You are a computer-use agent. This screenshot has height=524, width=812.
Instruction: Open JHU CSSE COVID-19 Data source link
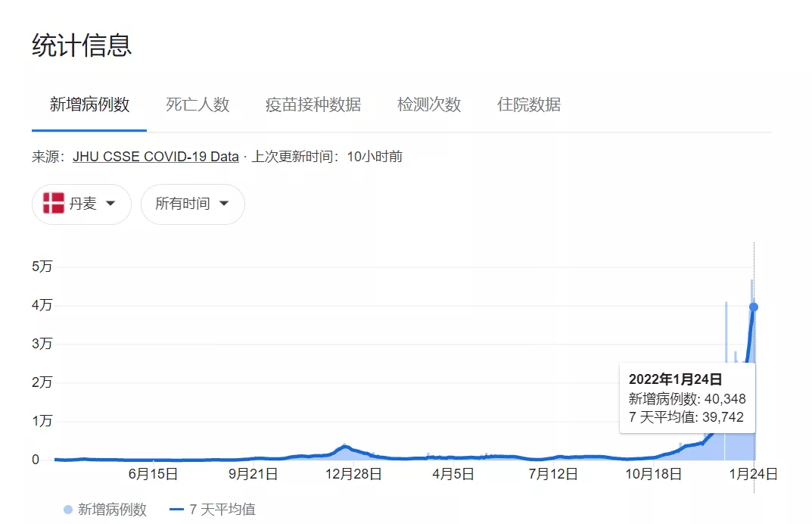[x=155, y=157]
